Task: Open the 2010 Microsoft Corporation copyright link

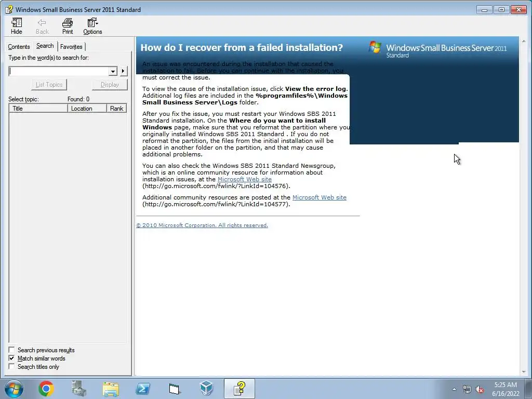Action: click(x=202, y=225)
